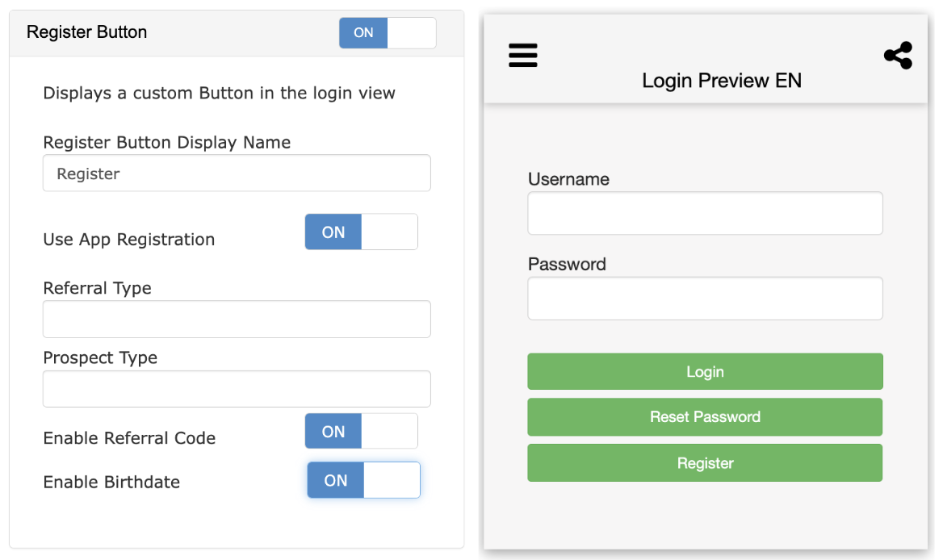943x560 pixels.
Task: Turn off the Register Button main toggle
Action: (388, 33)
